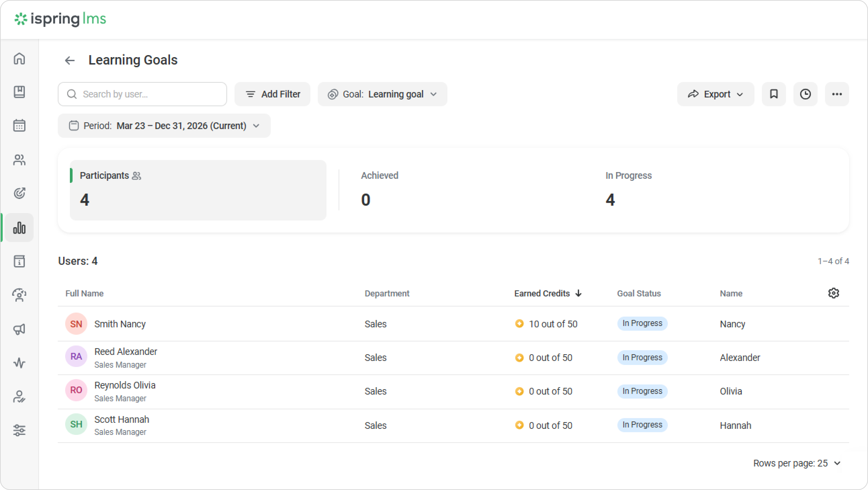The height and width of the screenshot is (490, 868).
Task: Click the Search by user field
Action: click(x=142, y=94)
